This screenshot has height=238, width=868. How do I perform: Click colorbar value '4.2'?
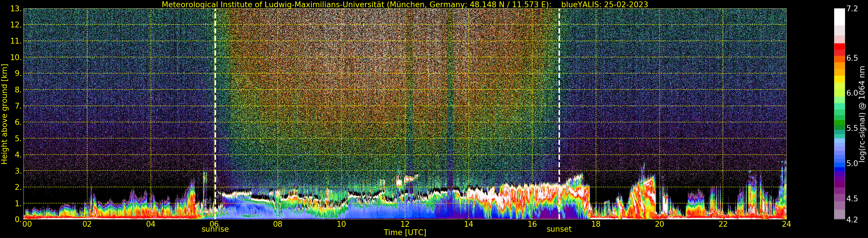852,220
